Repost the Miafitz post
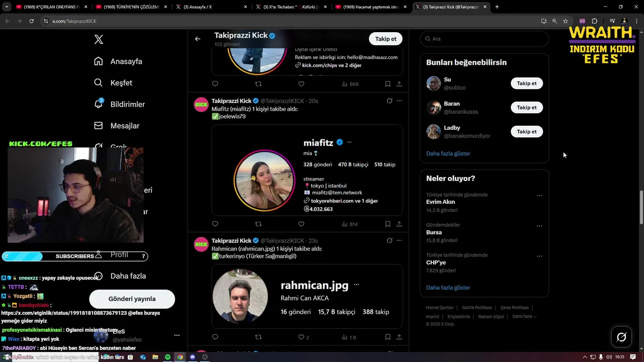Viewport: 644px width, 362px height. (x=258, y=224)
